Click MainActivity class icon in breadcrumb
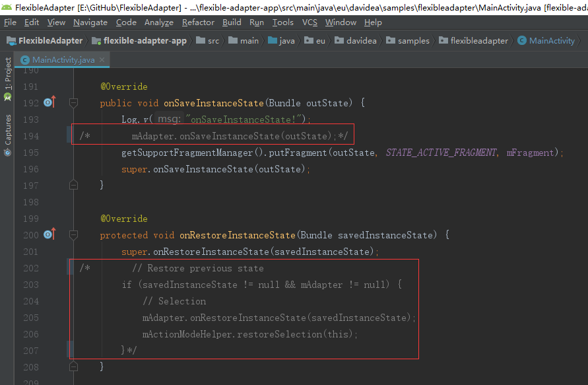The height and width of the screenshot is (385, 588). click(x=522, y=40)
